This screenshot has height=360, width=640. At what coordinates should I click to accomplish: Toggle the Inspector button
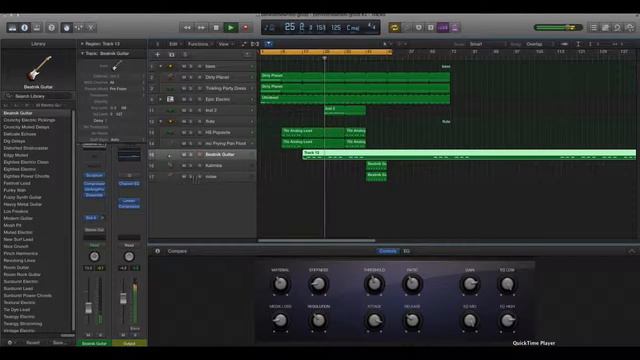tap(24, 28)
